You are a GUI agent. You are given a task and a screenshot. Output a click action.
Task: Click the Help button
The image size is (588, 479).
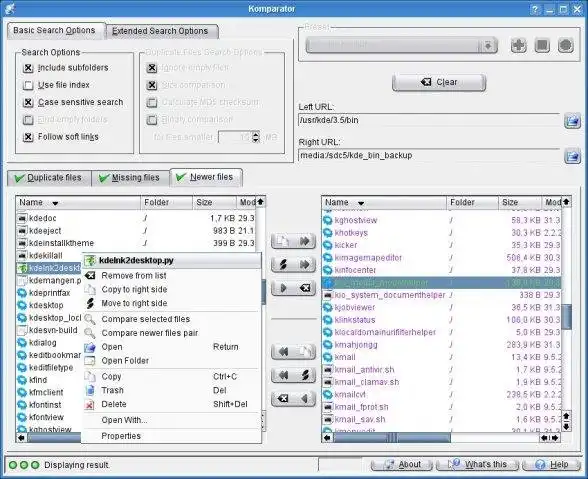pos(551,465)
